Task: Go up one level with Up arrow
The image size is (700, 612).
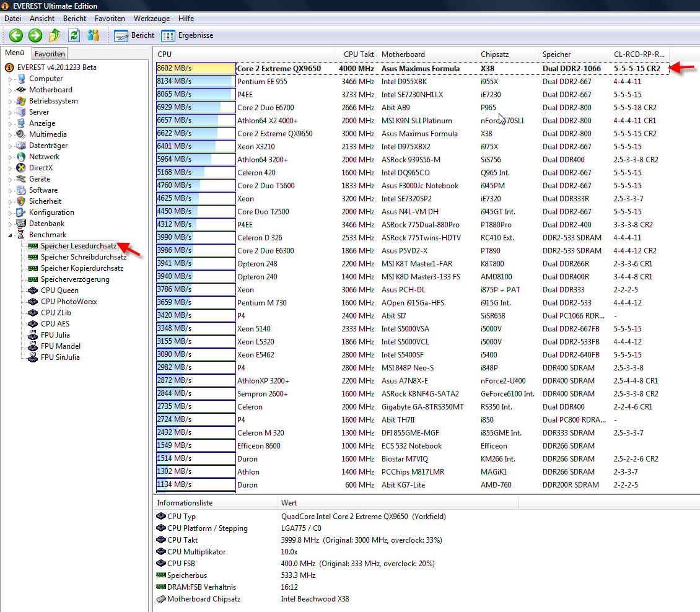Action: pos(55,35)
